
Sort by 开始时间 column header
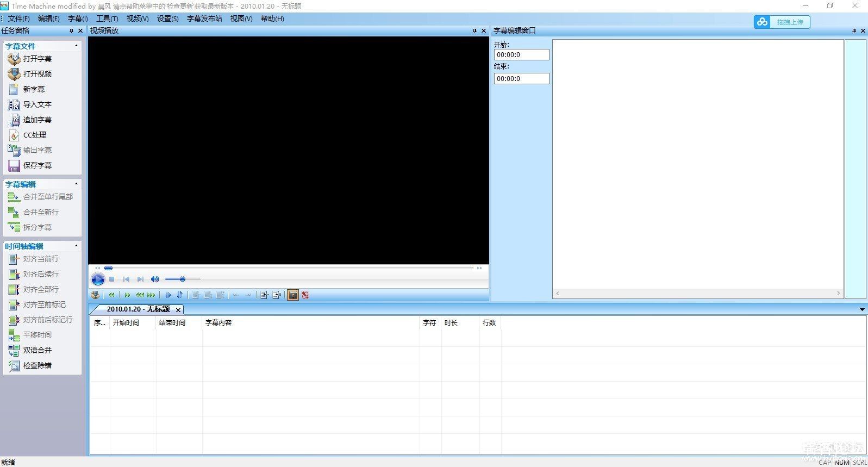click(133, 323)
